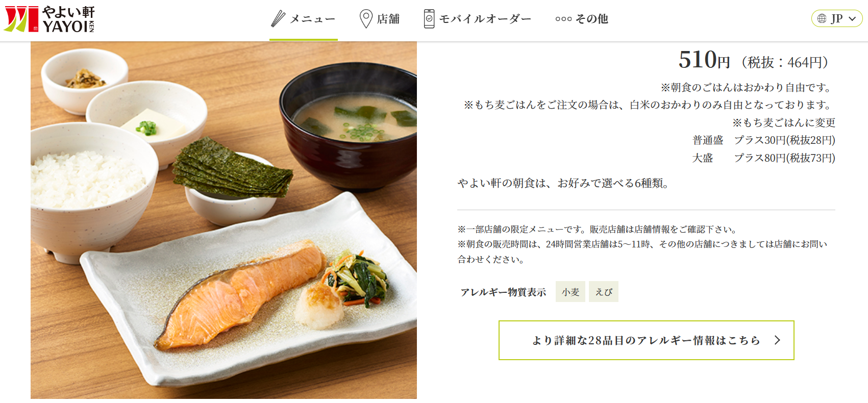
Task: Click the Yayoi-ken red and green logo icon
Action: pos(21,19)
